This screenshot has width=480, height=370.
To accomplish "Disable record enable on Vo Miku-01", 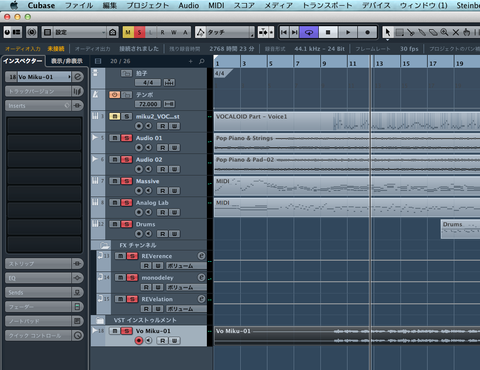I will click(x=139, y=340).
